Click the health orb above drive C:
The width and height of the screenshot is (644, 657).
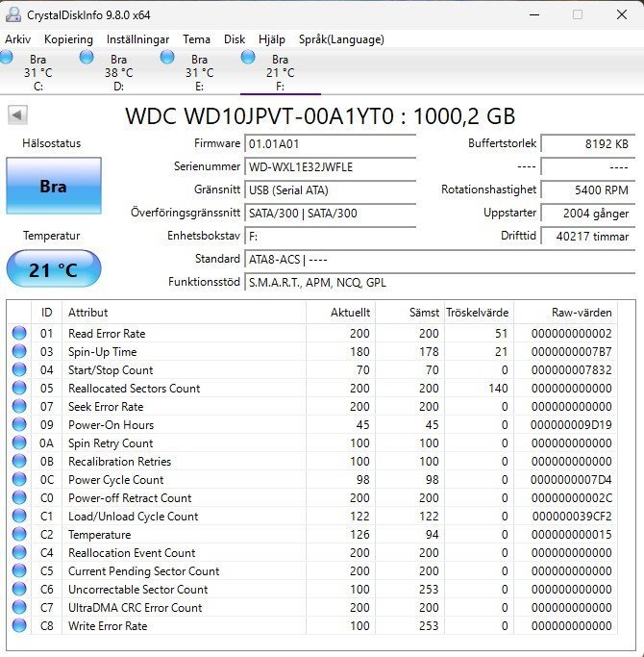[7, 58]
